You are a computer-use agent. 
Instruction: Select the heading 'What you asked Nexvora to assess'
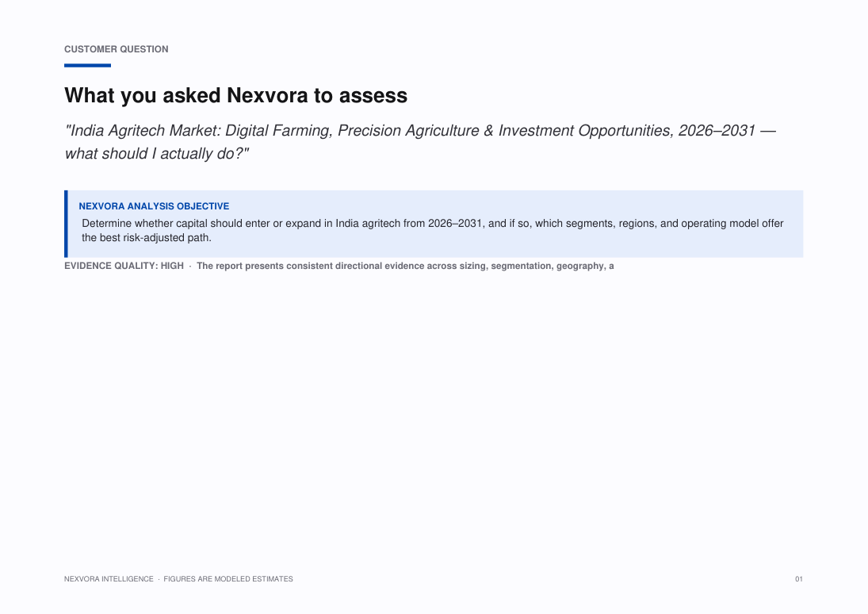pyautogui.click(x=235, y=95)
